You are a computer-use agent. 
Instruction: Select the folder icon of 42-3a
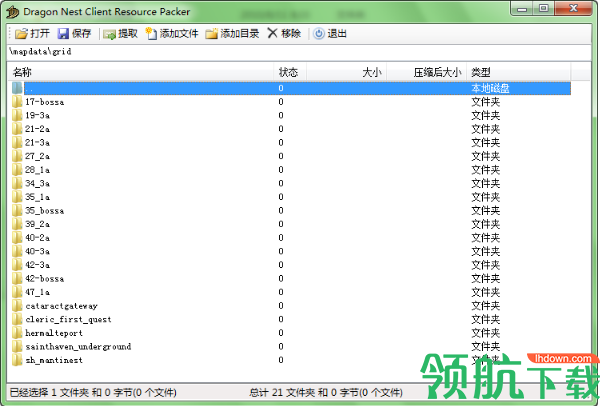point(17,265)
